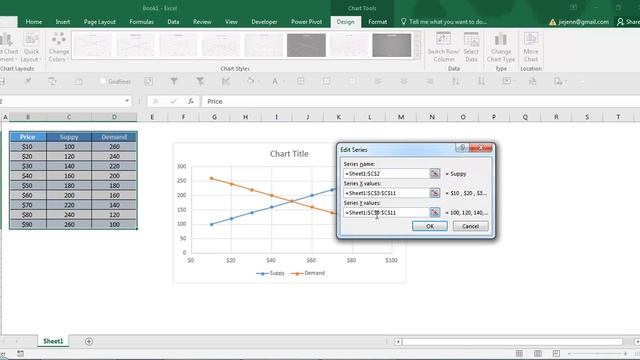Image resolution: width=640 pixels, height=360 pixels.
Task: Select the first chart style thumbnail
Action: click(x=93, y=45)
